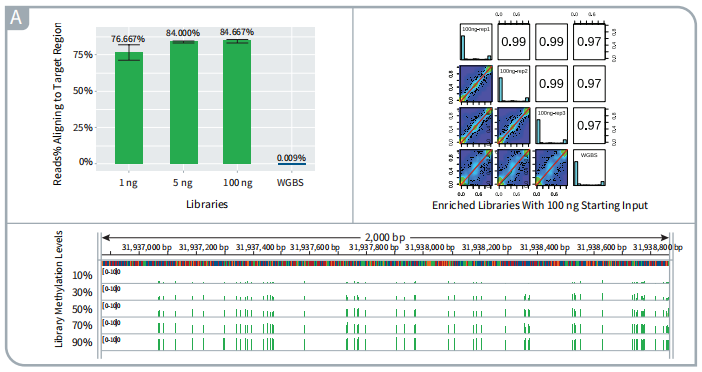The height and width of the screenshot is (372, 702).
Task: Select the 30% methylation track label
Action: 82,293
